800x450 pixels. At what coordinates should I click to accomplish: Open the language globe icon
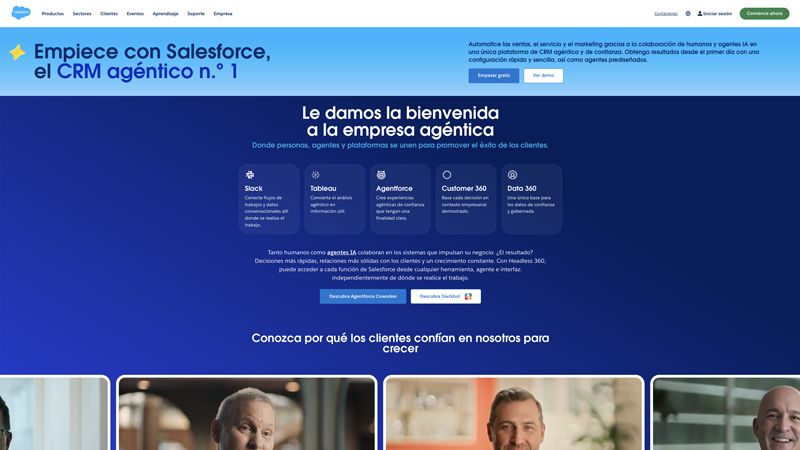[x=688, y=14]
